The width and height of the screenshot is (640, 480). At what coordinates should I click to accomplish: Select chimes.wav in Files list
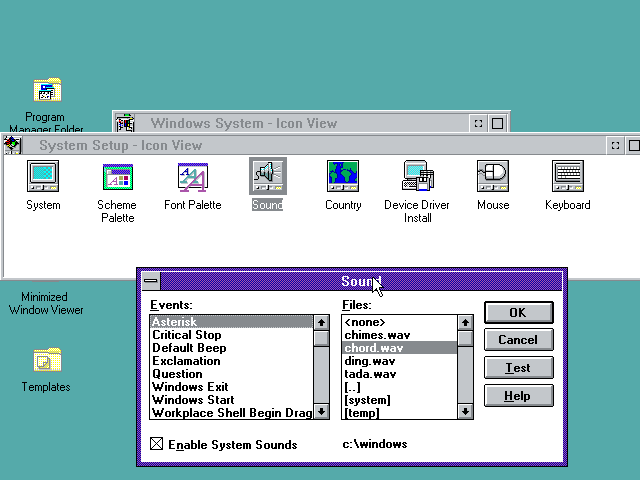[x=399, y=335]
